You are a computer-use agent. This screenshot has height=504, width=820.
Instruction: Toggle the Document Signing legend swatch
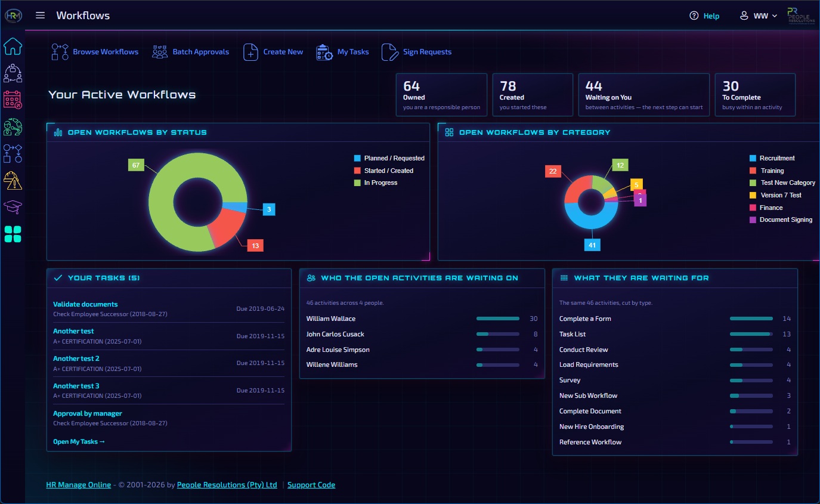tap(753, 219)
